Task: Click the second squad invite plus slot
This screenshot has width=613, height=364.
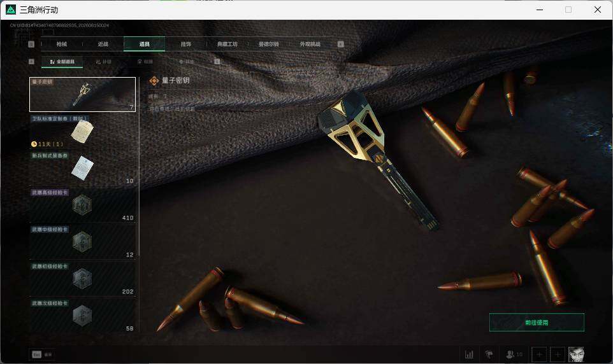Action: tap(558, 354)
